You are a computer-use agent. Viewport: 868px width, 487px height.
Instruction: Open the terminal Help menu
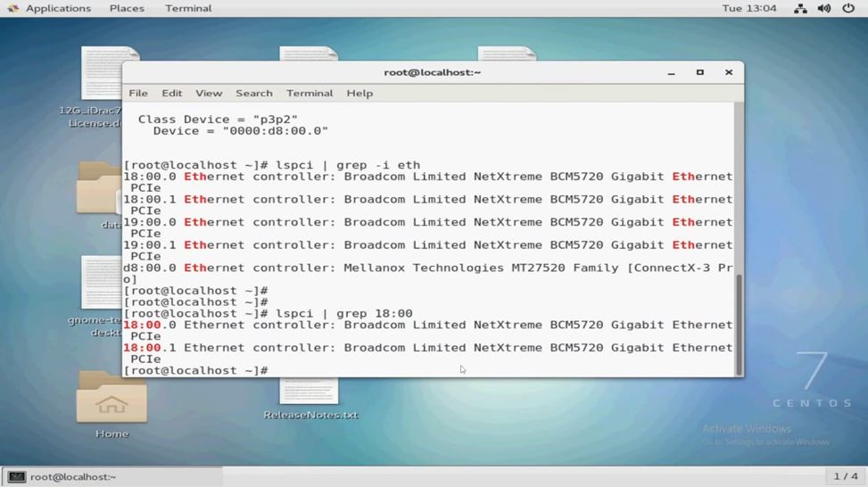coord(360,93)
